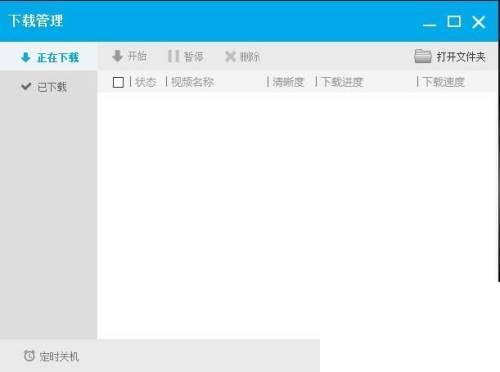This screenshot has height=372, width=500.
Task: Close the 下载管理 window
Action: click(x=479, y=22)
